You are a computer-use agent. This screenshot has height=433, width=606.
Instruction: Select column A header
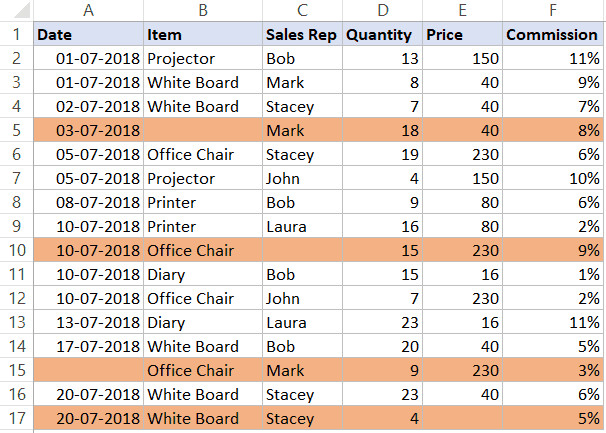(88, 10)
